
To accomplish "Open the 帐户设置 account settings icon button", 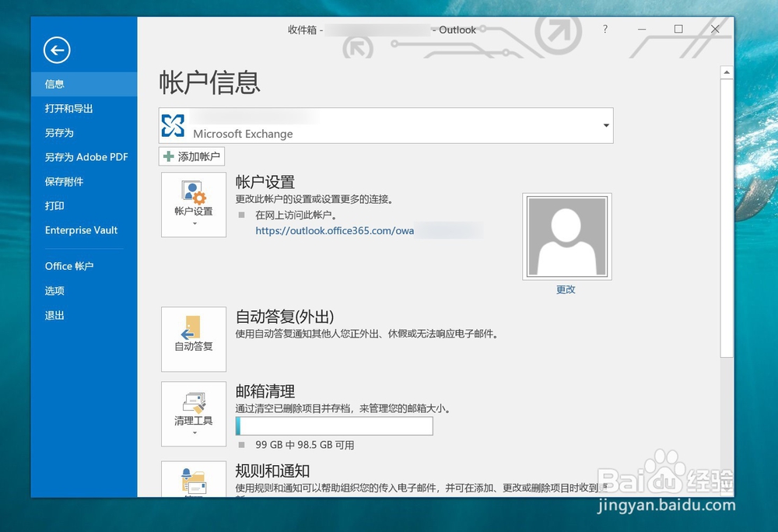I will point(194,205).
